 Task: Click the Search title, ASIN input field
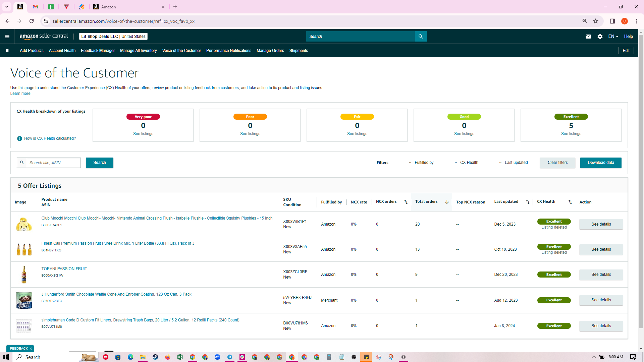click(54, 163)
